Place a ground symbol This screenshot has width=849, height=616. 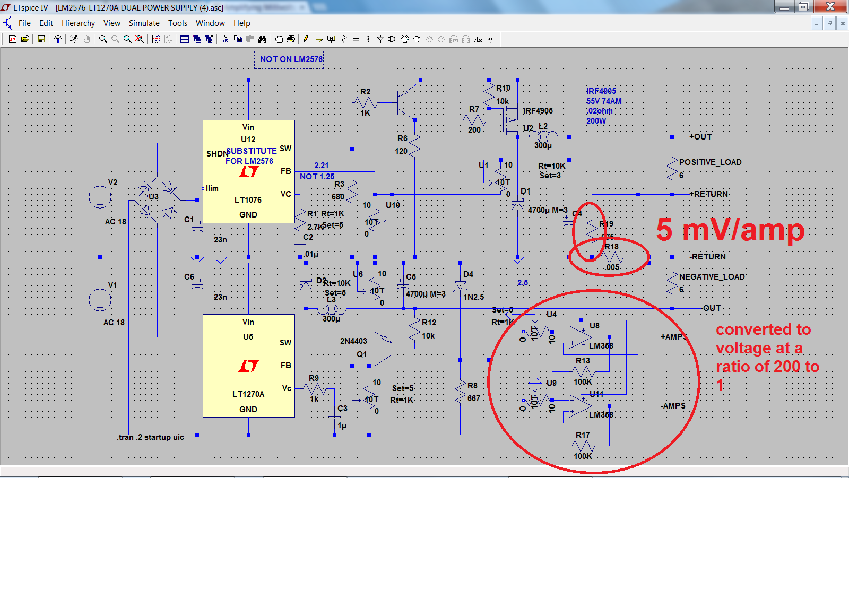319,39
